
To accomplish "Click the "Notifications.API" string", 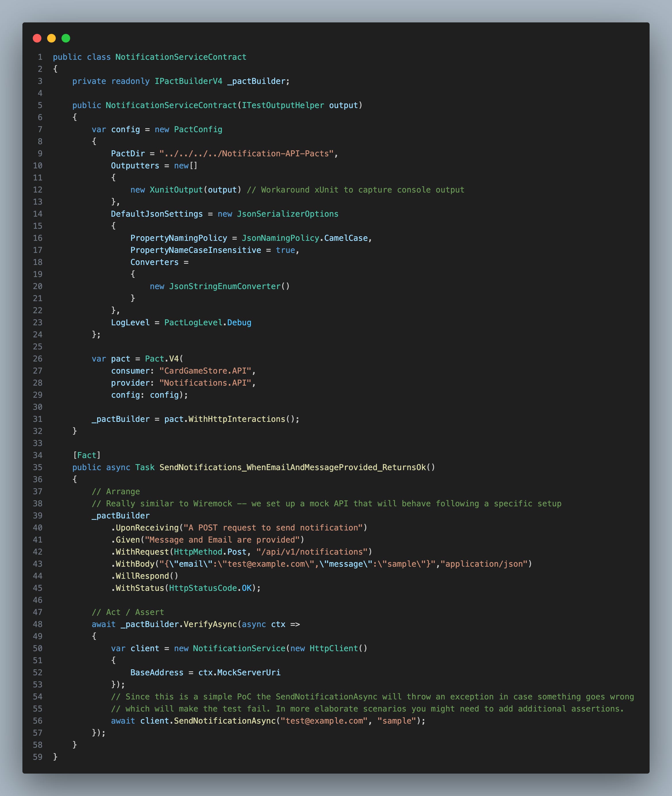I will pyautogui.click(x=205, y=383).
